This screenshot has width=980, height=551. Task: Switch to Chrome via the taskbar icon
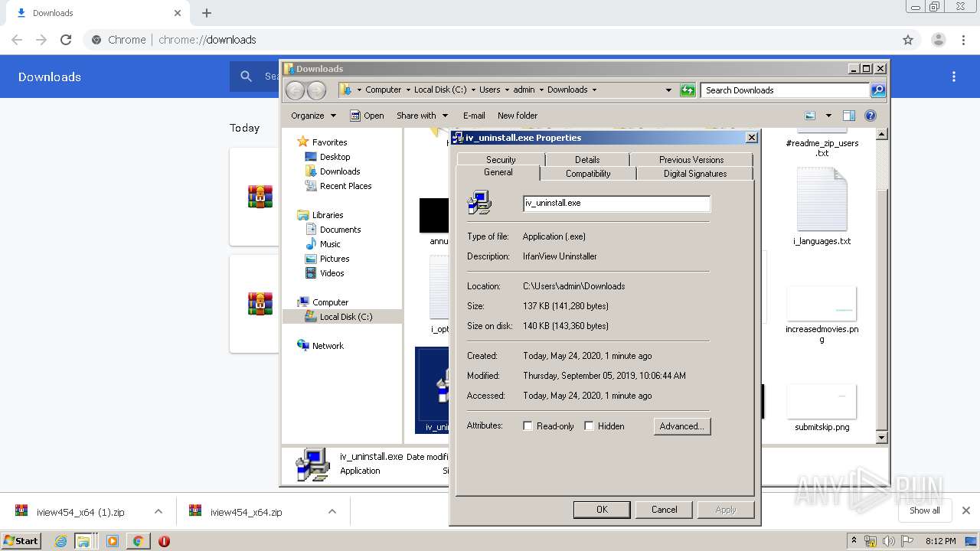point(138,541)
